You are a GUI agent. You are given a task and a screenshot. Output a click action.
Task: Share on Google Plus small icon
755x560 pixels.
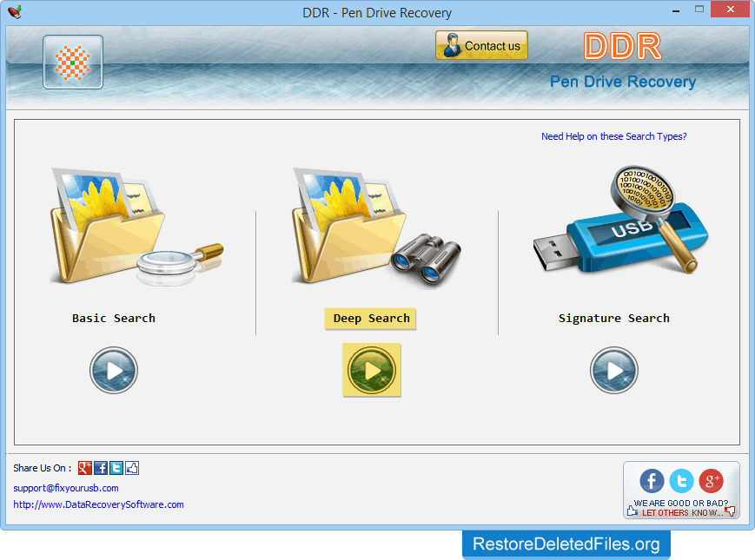point(85,468)
